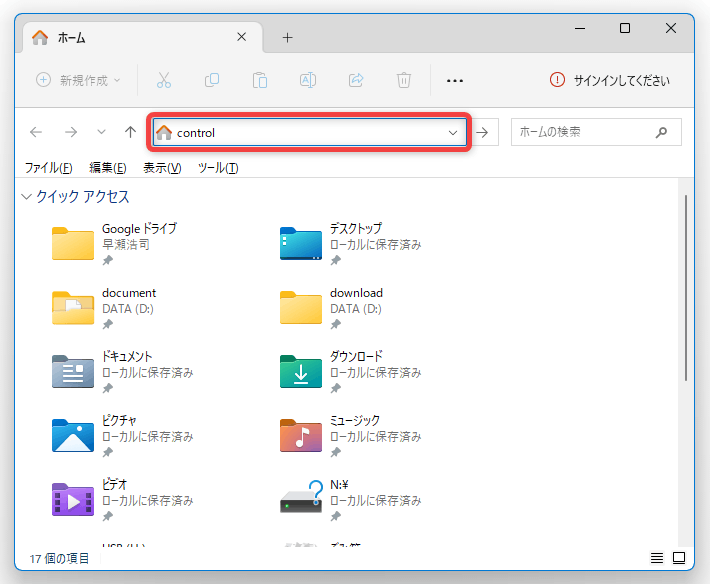Open the ツール(T) menu
The width and height of the screenshot is (710, 584).
tap(218, 168)
